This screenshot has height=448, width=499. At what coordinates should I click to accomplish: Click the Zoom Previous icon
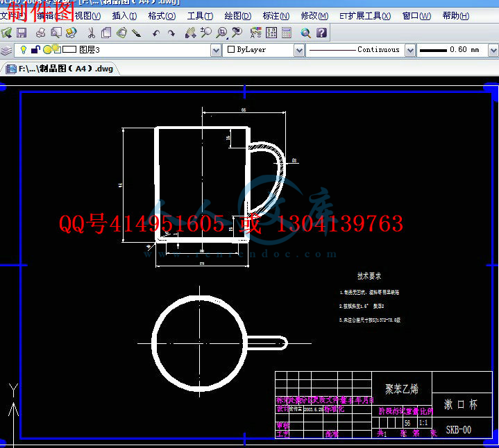click(x=237, y=33)
